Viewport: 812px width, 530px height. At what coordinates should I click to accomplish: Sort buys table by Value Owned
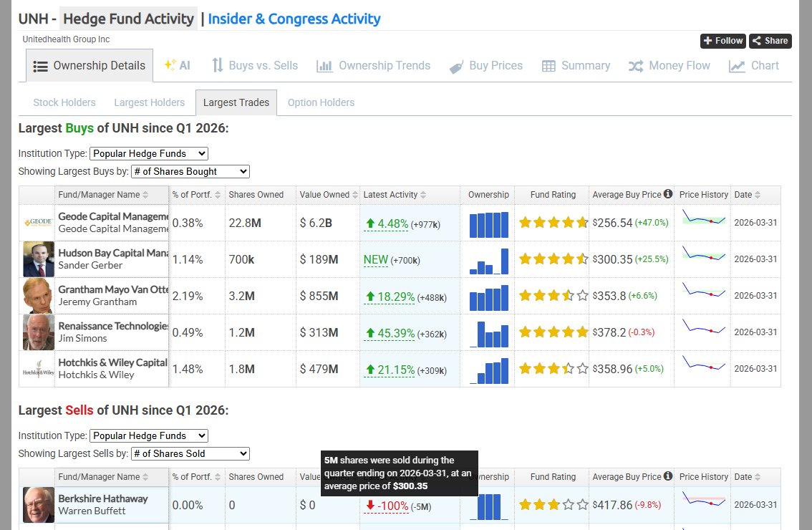coord(329,195)
